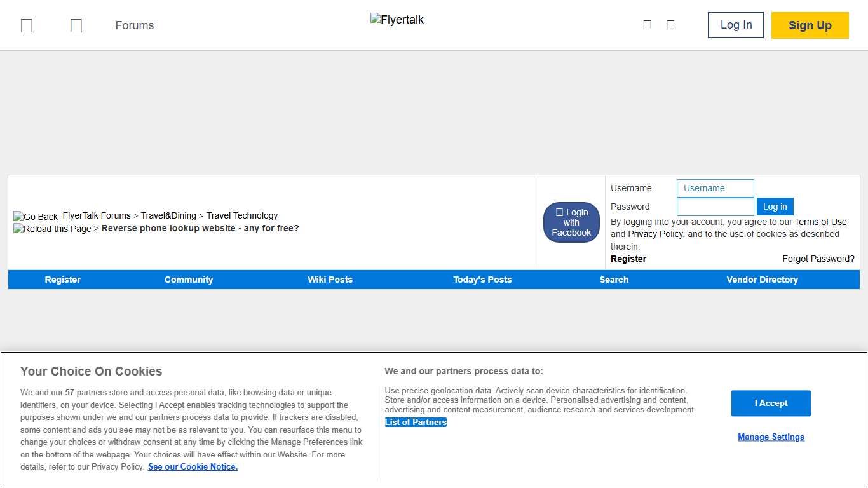
Task: Click the Username input field
Action: tap(715, 188)
